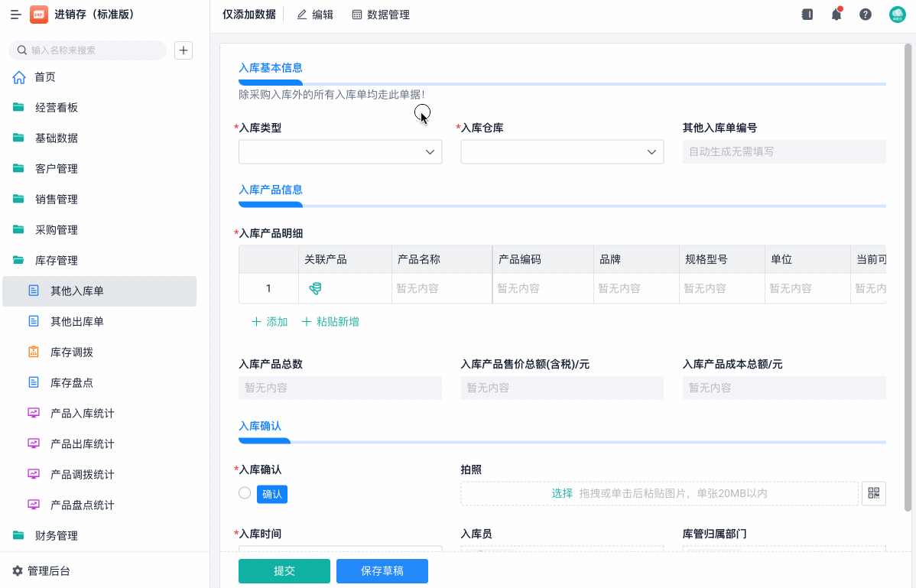916x588 pixels.
Task: Open the 入库仓库 dropdown
Action: coord(562,152)
